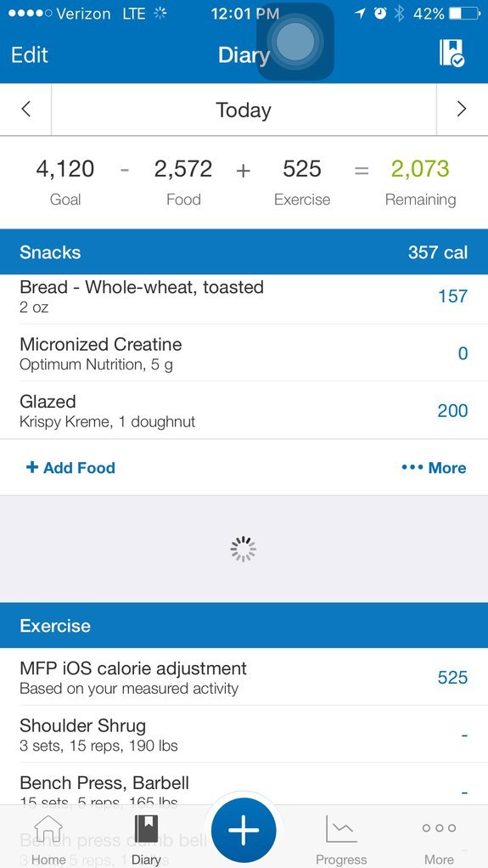
Task: Open MFP iOS calorie adjustment entry
Action: coord(244,677)
